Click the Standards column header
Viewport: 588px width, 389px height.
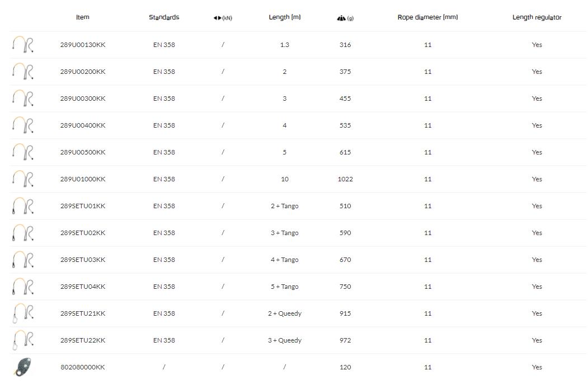pos(164,17)
